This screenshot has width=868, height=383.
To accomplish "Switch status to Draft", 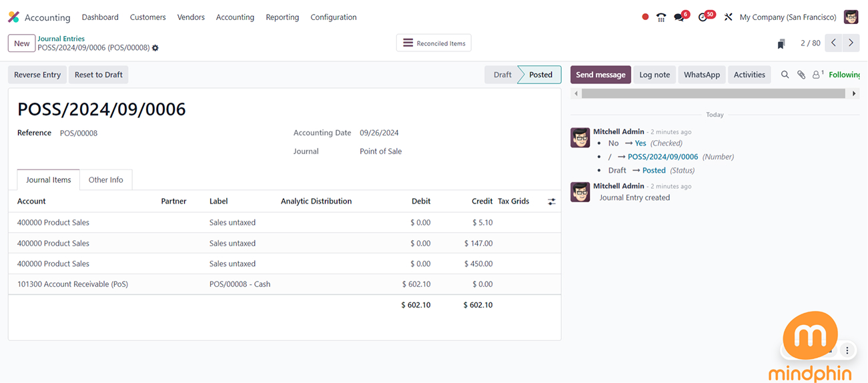I will [x=502, y=75].
